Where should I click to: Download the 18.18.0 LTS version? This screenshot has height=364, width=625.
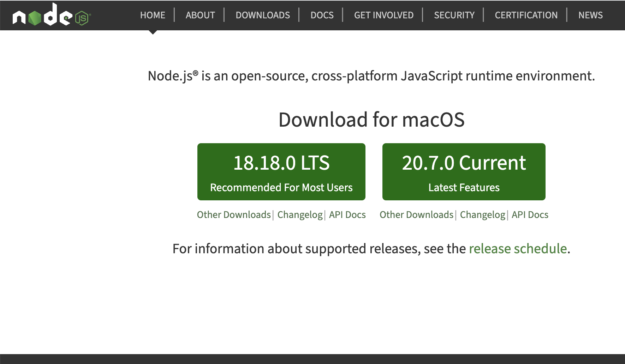click(x=281, y=172)
